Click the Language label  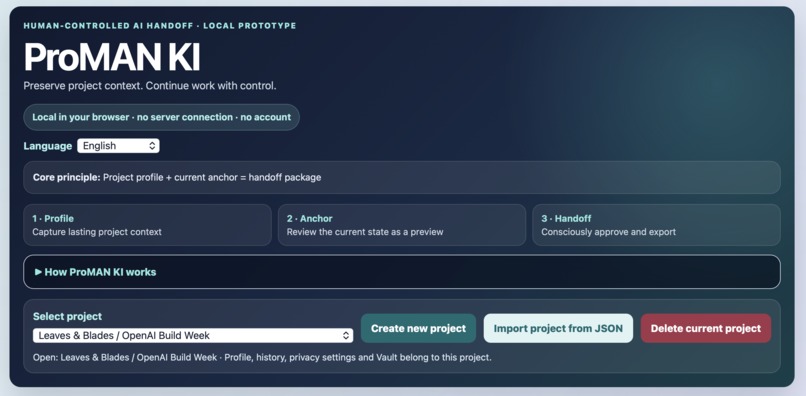48,146
